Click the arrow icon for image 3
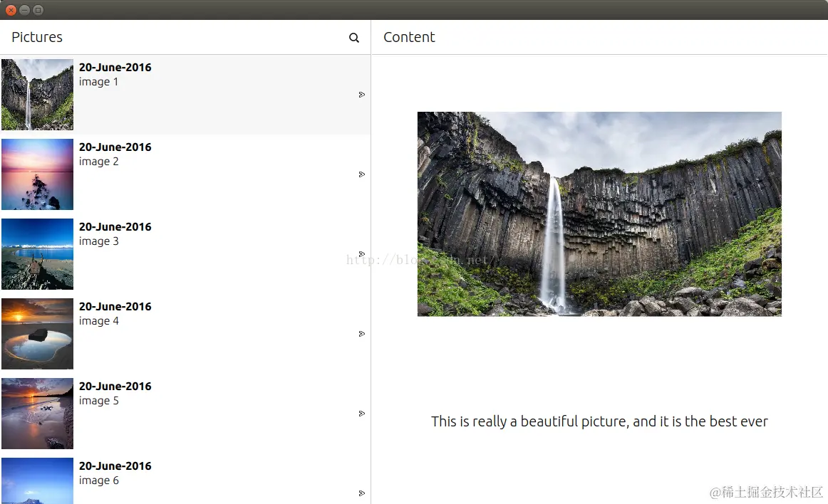The width and height of the screenshot is (828, 504). [362, 254]
